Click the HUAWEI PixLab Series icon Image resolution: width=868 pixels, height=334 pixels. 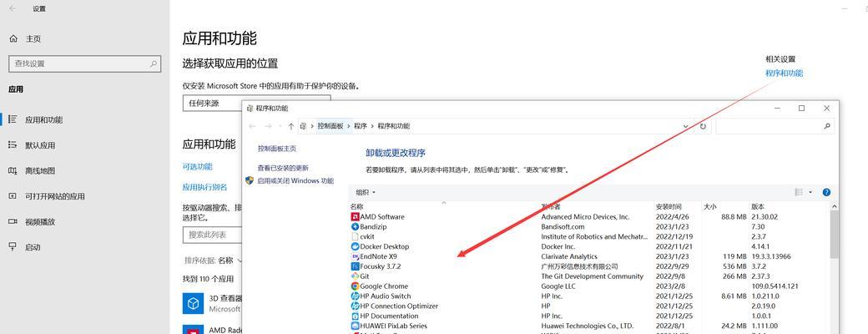click(x=356, y=326)
